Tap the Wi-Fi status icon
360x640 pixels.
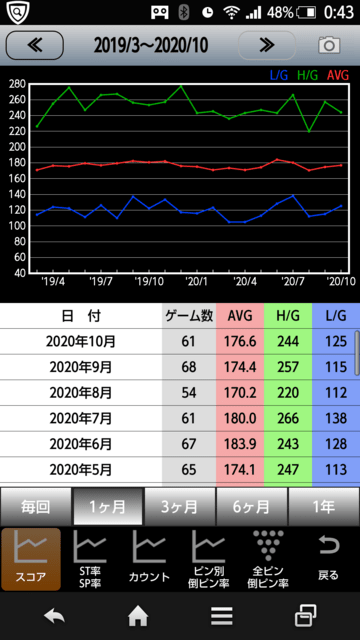232,13
